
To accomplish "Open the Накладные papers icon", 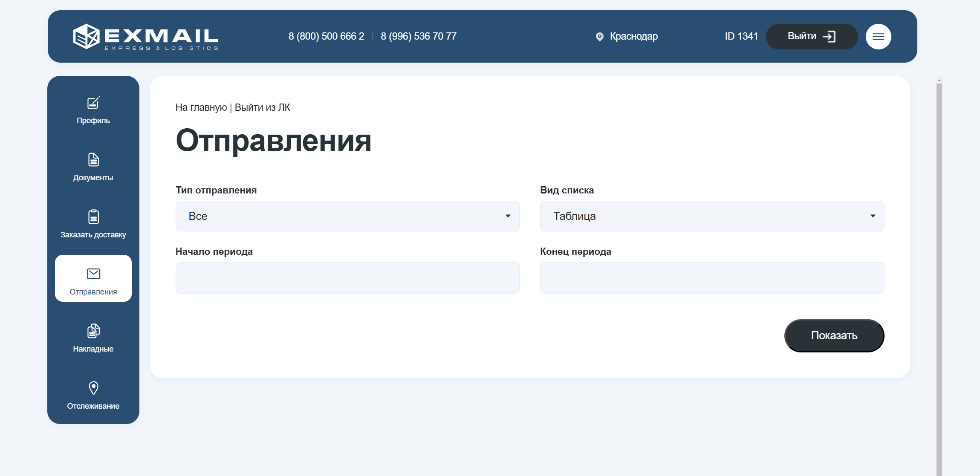I will [x=93, y=331].
